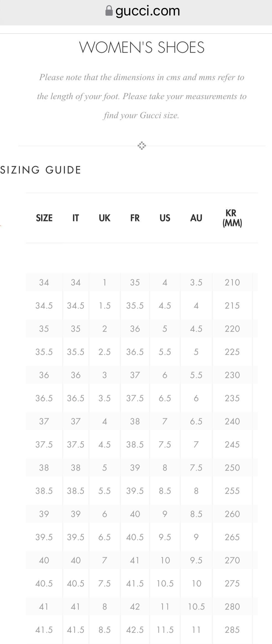
Task: Click the FR column header
Action: point(135,218)
